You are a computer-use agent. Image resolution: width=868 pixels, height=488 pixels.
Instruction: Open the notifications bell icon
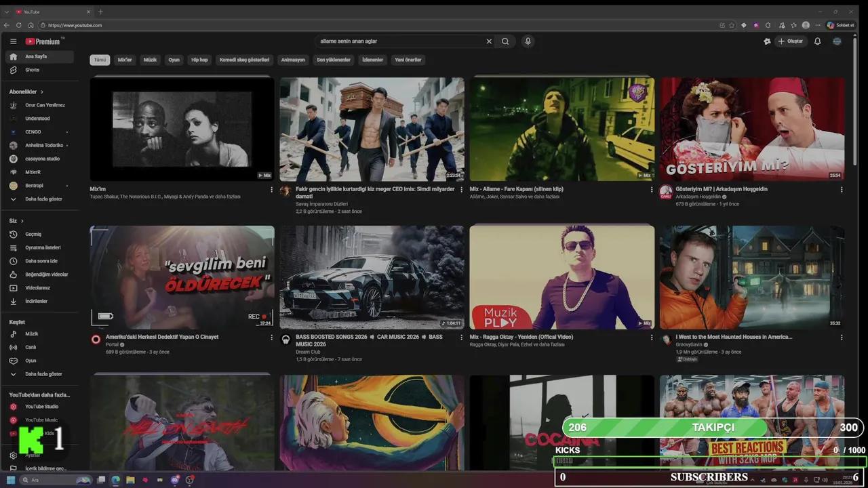817,41
